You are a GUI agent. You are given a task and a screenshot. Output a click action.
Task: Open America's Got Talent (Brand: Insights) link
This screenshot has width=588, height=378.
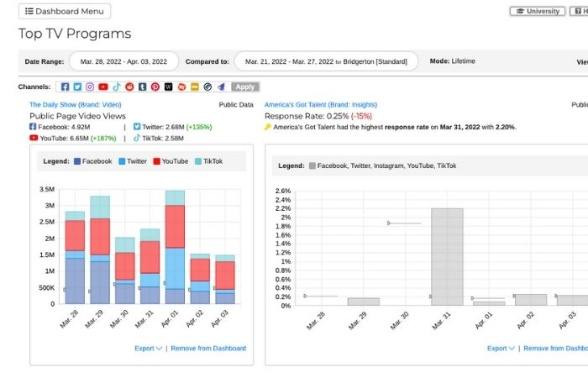click(x=321, y=105)
